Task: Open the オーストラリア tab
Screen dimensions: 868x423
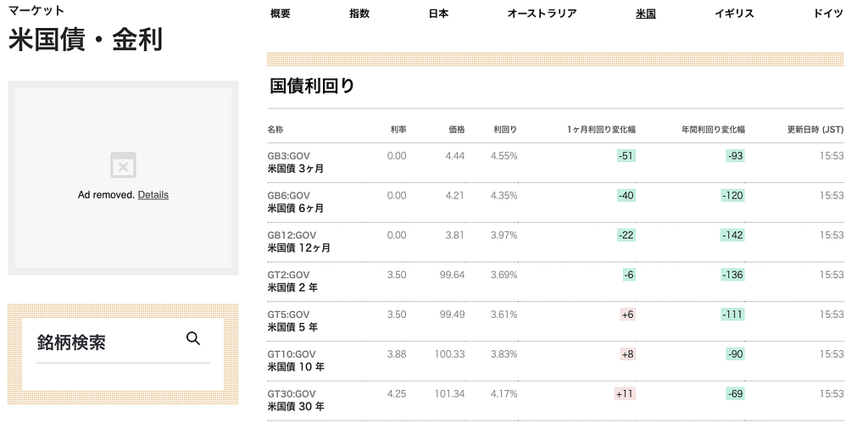Action: (542, 14)
